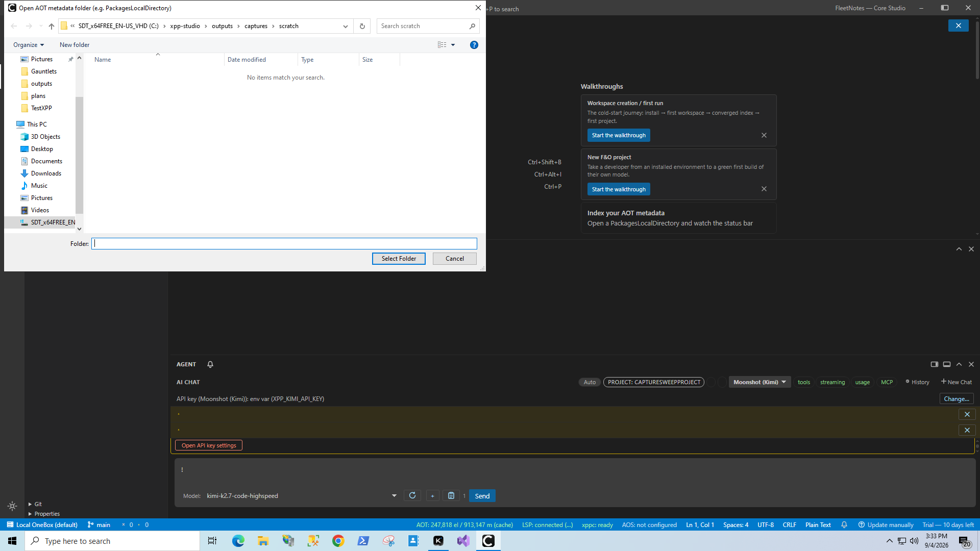Toggle the usage capability pill
The width and height of the screenshot is (980, 551).
click(863, 382)
